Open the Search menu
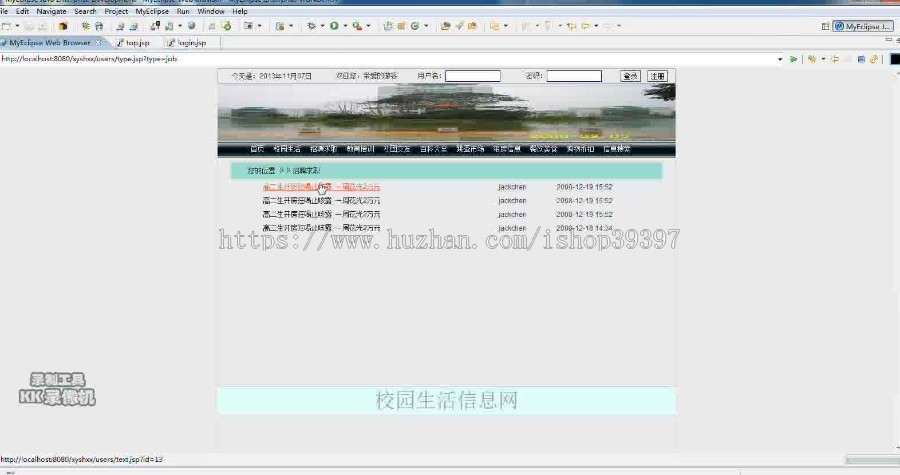The height and width of the screenshot is (475, 900). [x=85, y=11]
